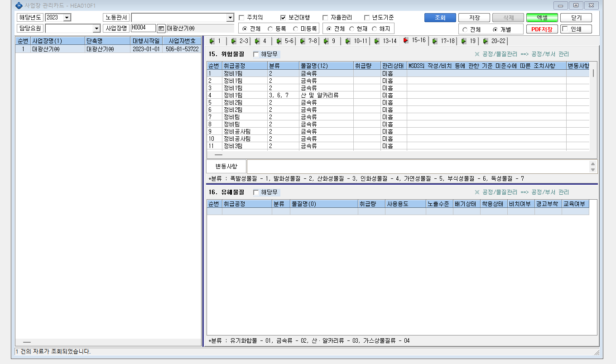Expand the 노동관서 dropdown list
616x364 pixels.
click(230, 18)
